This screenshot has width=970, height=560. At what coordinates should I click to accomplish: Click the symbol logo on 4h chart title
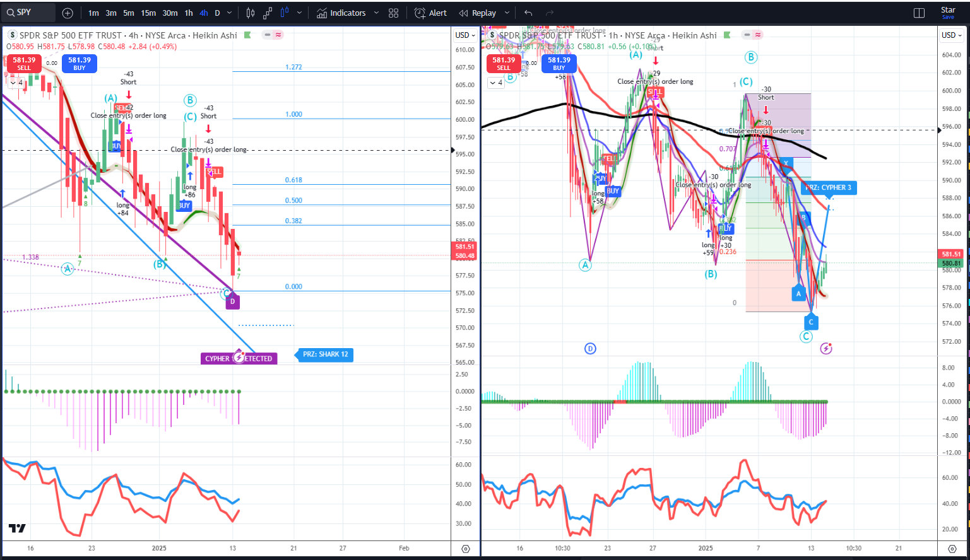(12, 35)
